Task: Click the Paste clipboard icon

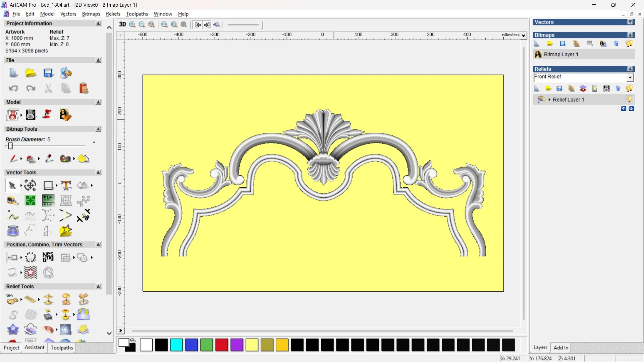Action: [x=84, y=88]
